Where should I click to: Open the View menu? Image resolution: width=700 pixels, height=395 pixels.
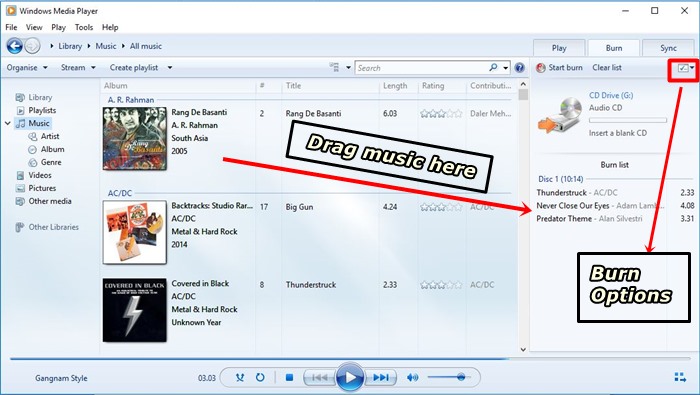(x=34, y=27)
